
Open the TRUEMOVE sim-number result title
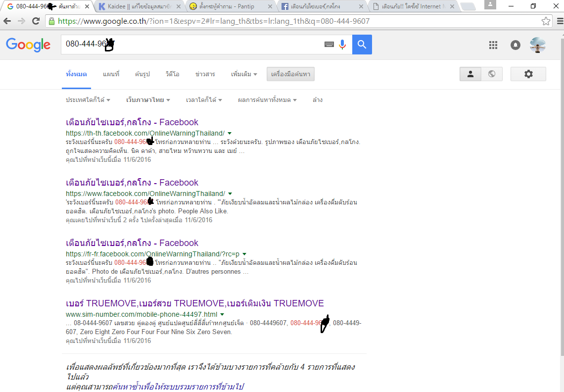[x=195, y=303]
